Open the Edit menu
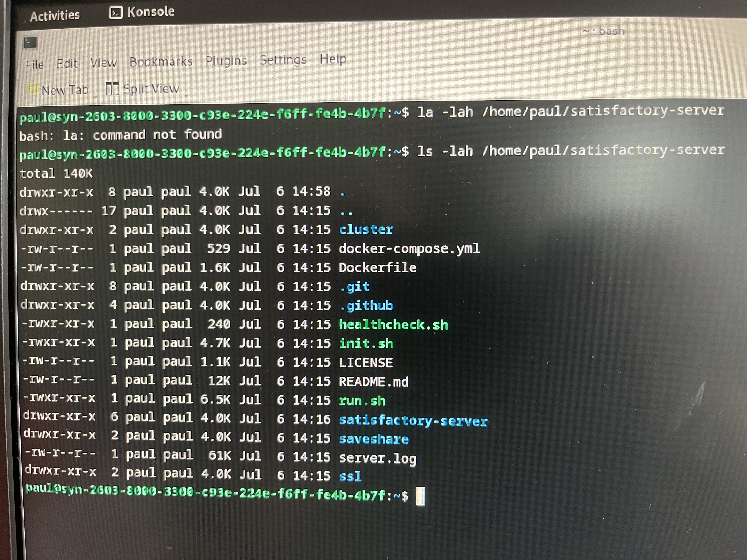 coord(67,64)
